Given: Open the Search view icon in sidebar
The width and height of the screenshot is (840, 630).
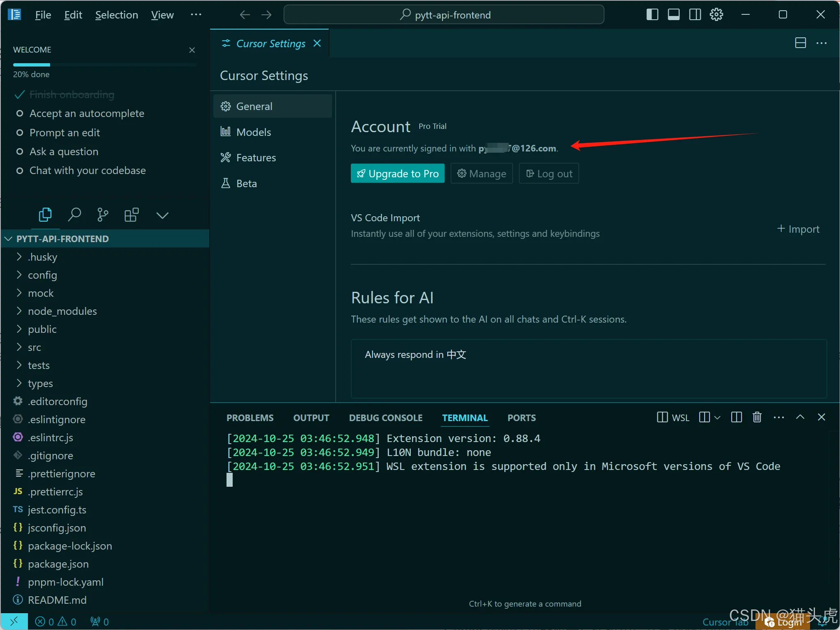Looking at the screenshot, I should (x=74, y=215).
